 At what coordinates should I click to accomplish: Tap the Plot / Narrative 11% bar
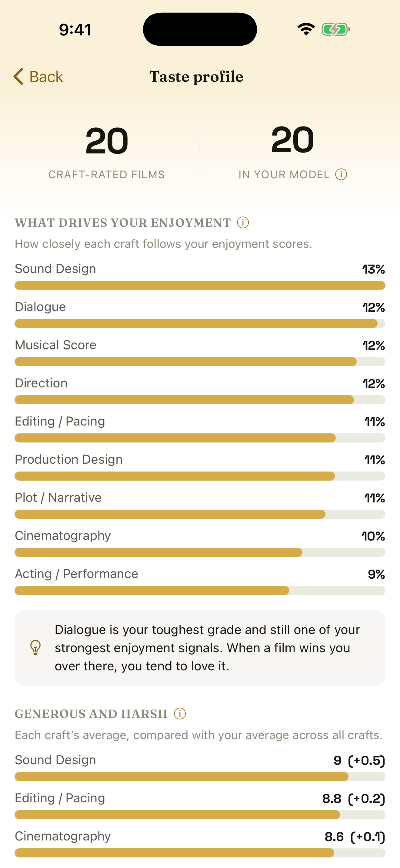point(200,514)
